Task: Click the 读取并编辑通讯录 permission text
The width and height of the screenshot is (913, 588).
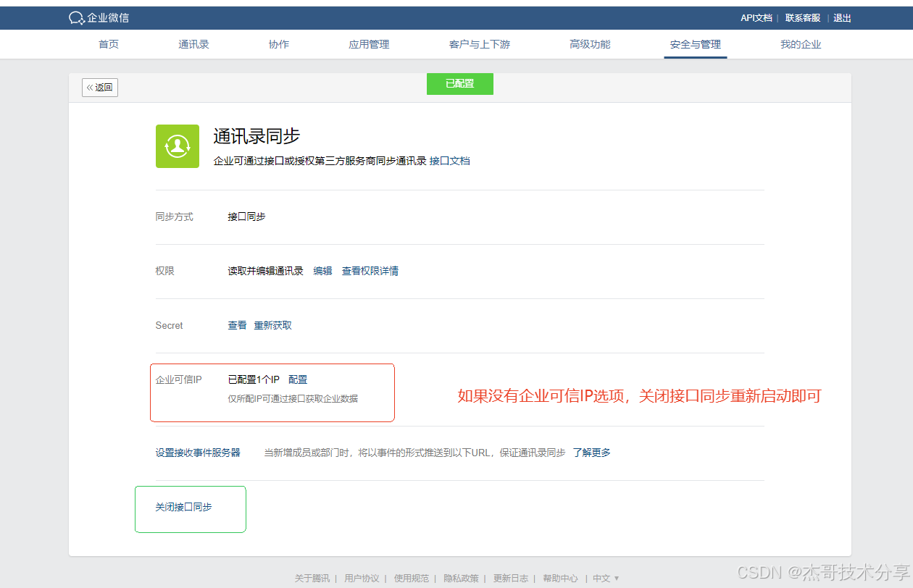Action: tap(265, 271)
